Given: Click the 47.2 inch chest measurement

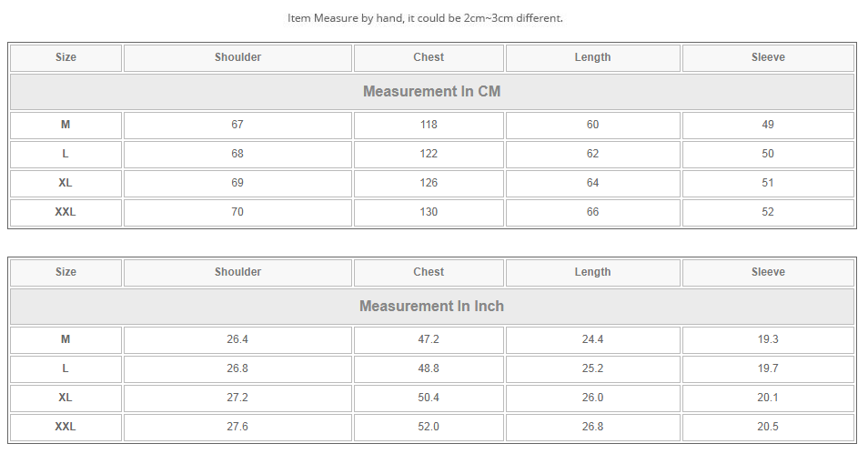Looking at the screenshot, I should click(429, 339).
